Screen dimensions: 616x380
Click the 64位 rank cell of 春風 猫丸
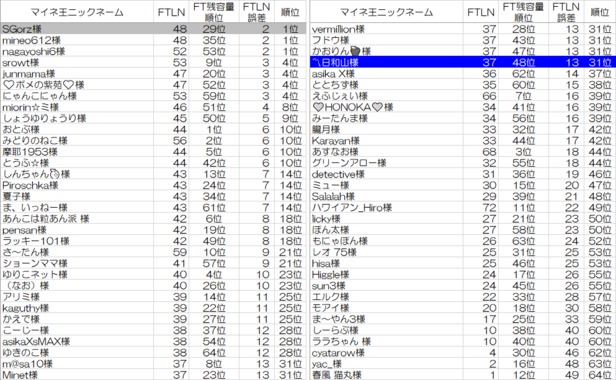[600, 375]
